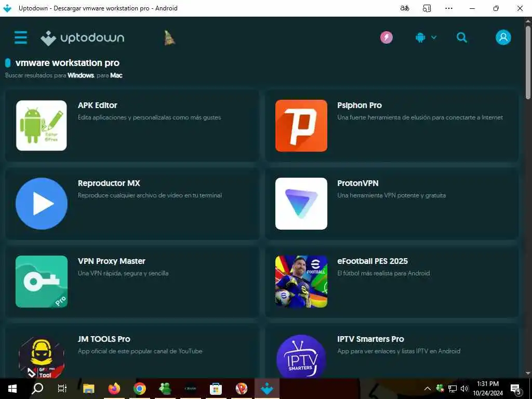Click the taskbar search icon
This screenshot has width=532, height=399.
coord(37,389)
